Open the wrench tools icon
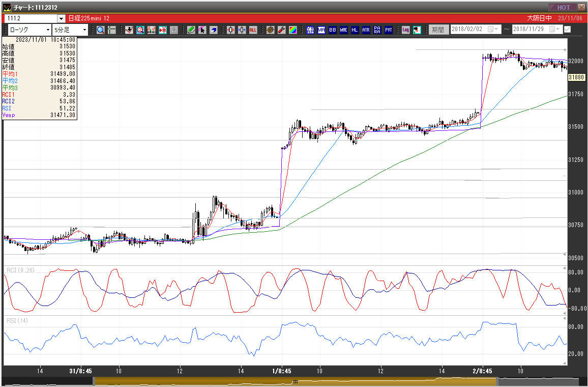588x387 pixels. click(282, 30)
